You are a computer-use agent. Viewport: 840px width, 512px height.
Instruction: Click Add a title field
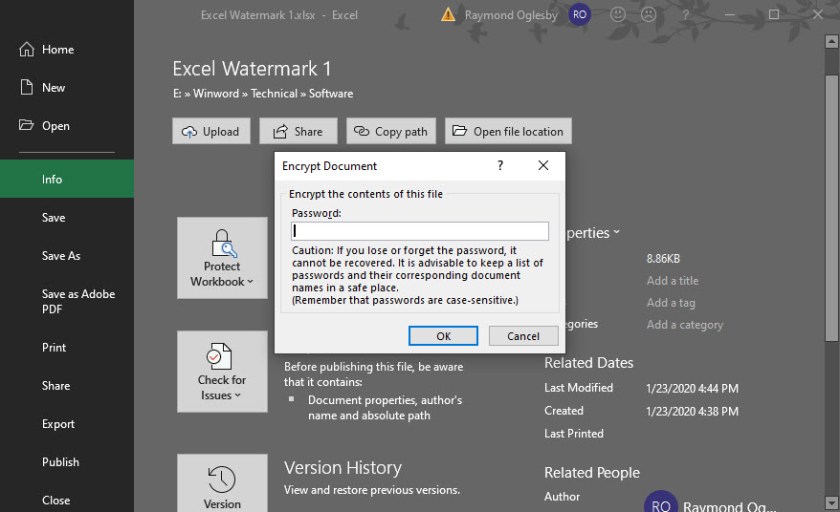[672, 281]
